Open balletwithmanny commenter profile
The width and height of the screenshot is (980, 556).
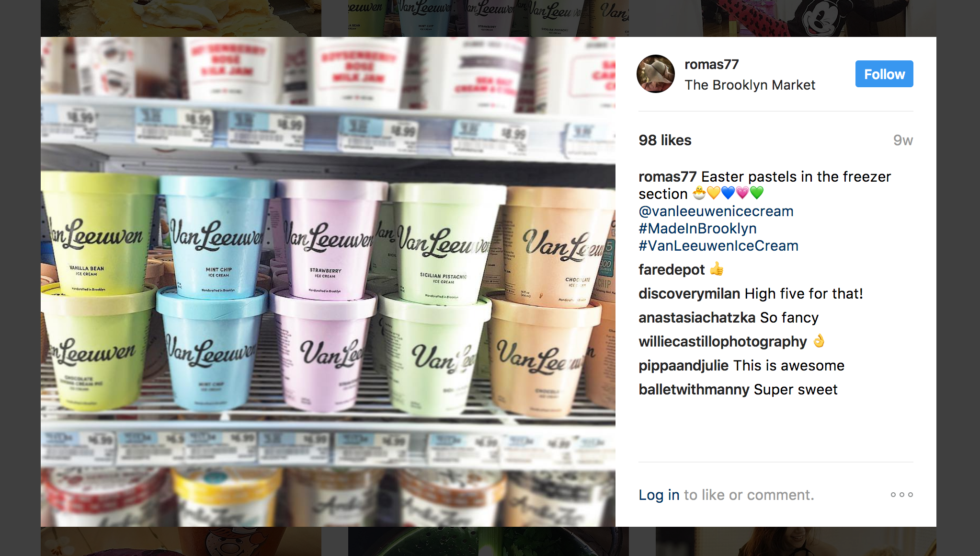(694, 389)
